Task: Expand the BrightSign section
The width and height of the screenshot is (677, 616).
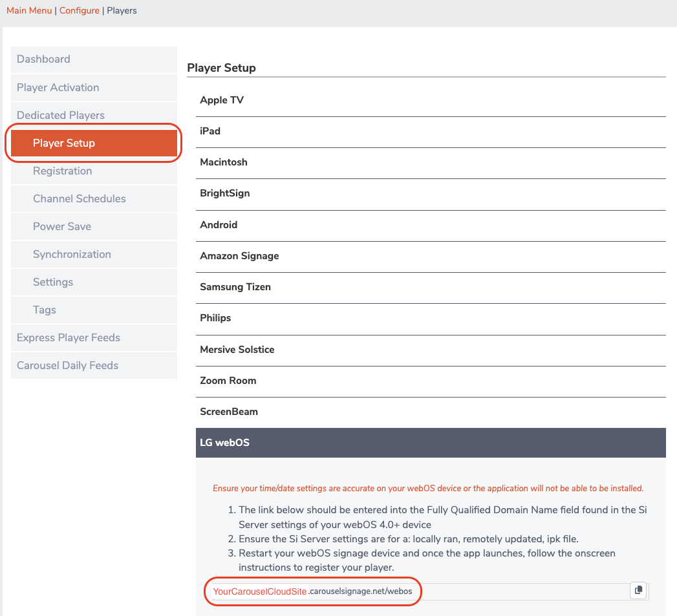Action: click(431, 193)
